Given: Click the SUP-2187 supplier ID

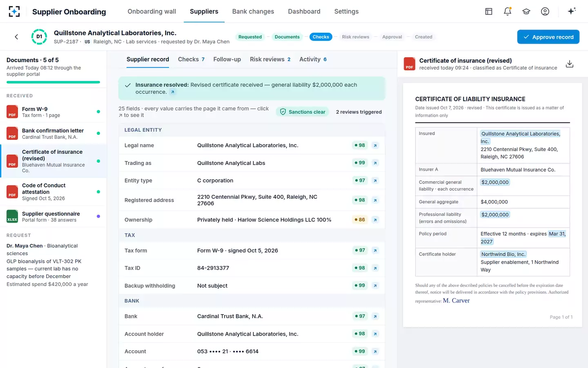Looking at the screenshot, I should tap(66, 42).
